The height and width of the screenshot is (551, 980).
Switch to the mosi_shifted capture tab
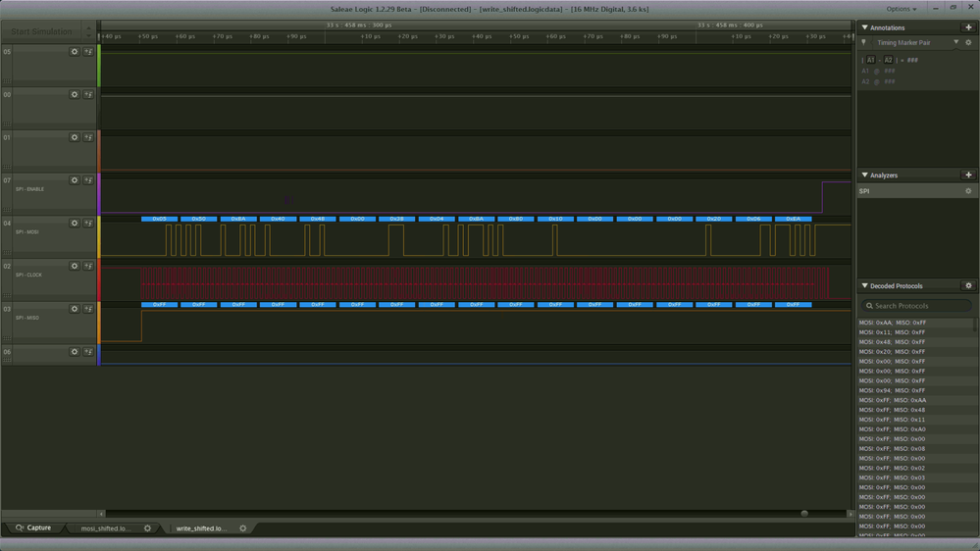point(106,528)
